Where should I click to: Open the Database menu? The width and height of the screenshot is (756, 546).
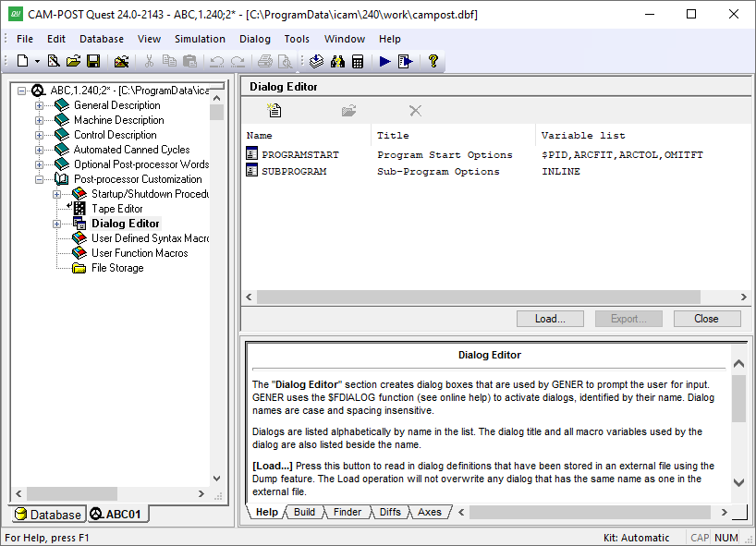102,39
